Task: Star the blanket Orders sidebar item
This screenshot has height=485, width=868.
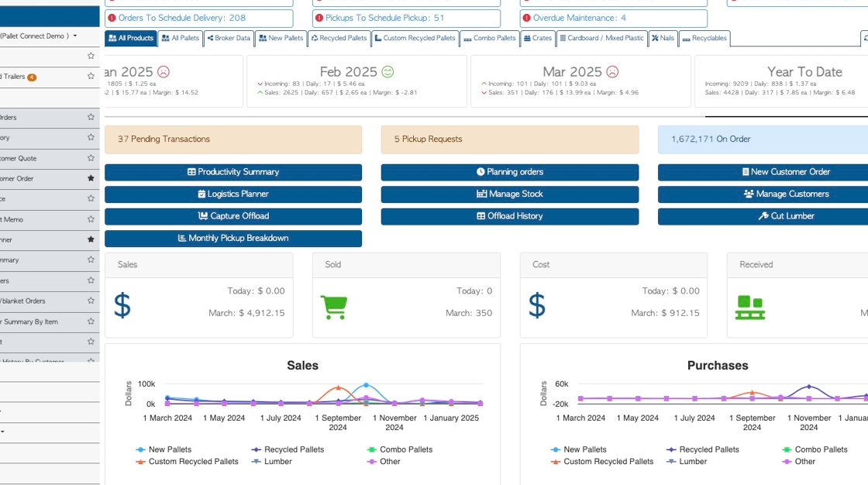Action: 91,301
